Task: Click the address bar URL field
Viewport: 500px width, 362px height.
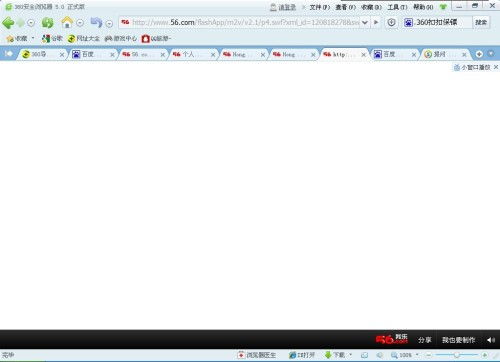Action: [x=245, y=22]
